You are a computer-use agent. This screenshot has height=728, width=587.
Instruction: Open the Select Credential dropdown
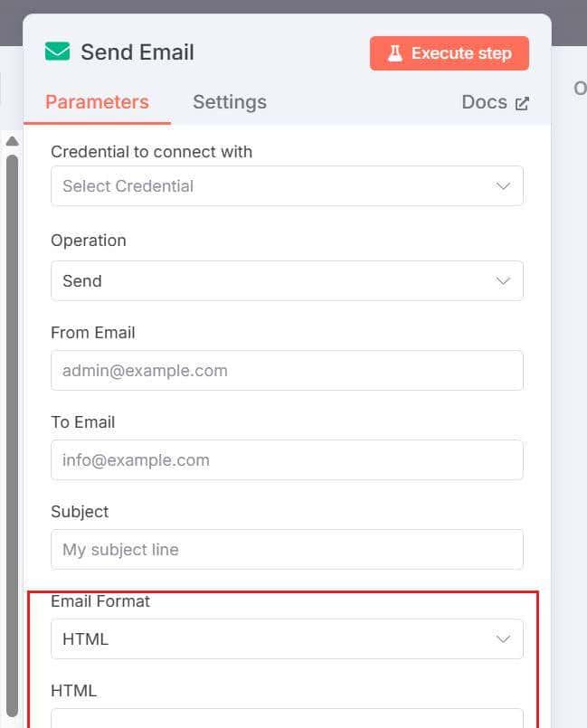pyautogui.click(x=287, y=186)
